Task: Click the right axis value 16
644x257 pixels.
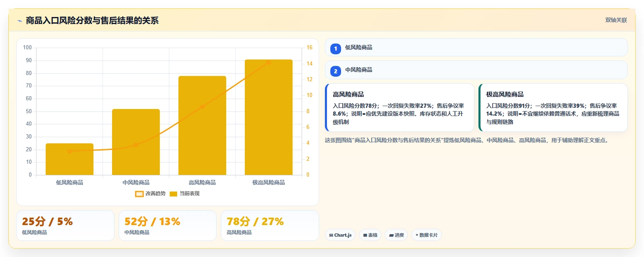Action: click(309, 48)
